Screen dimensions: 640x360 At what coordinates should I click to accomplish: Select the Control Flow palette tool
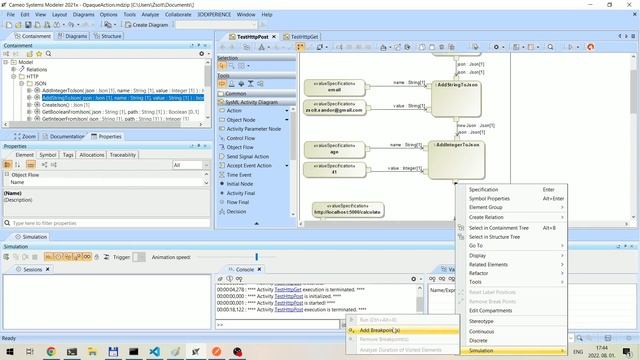click(x=240, y=138)
